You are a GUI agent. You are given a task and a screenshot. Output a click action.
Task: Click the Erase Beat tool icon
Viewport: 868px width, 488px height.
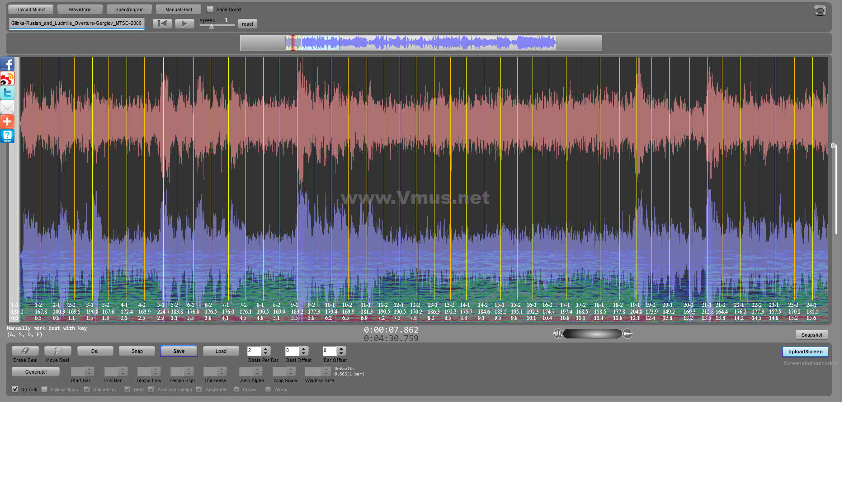pyautogui.click(x=24, y=351)
